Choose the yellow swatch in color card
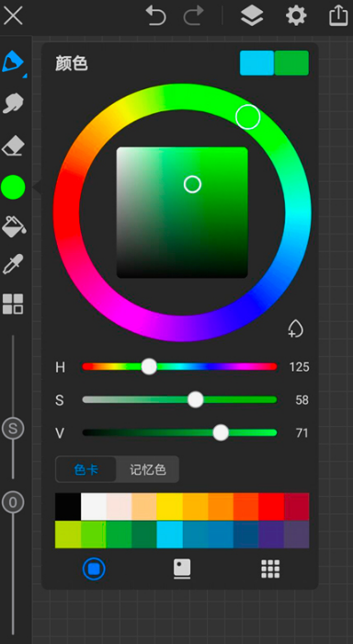 169,506
